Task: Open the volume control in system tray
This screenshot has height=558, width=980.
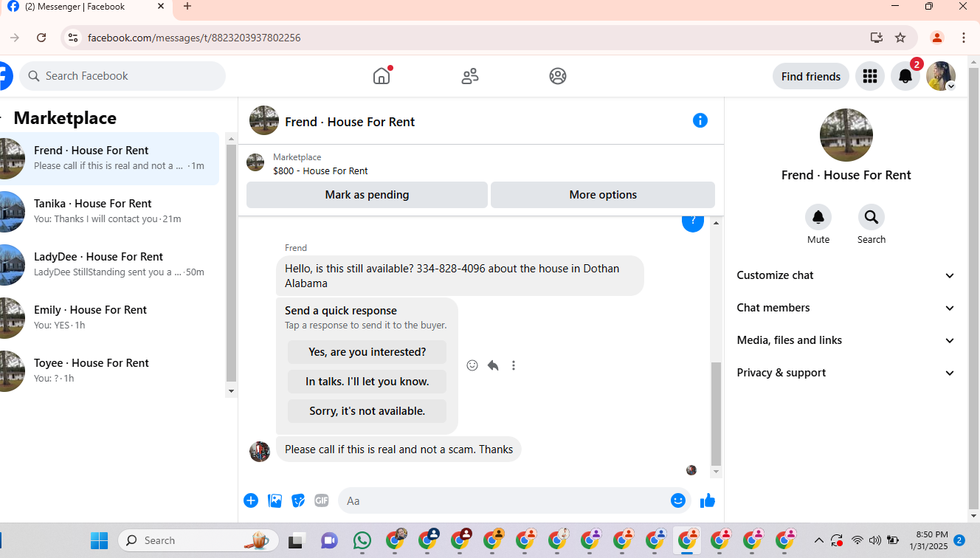Action: point(875,540)
